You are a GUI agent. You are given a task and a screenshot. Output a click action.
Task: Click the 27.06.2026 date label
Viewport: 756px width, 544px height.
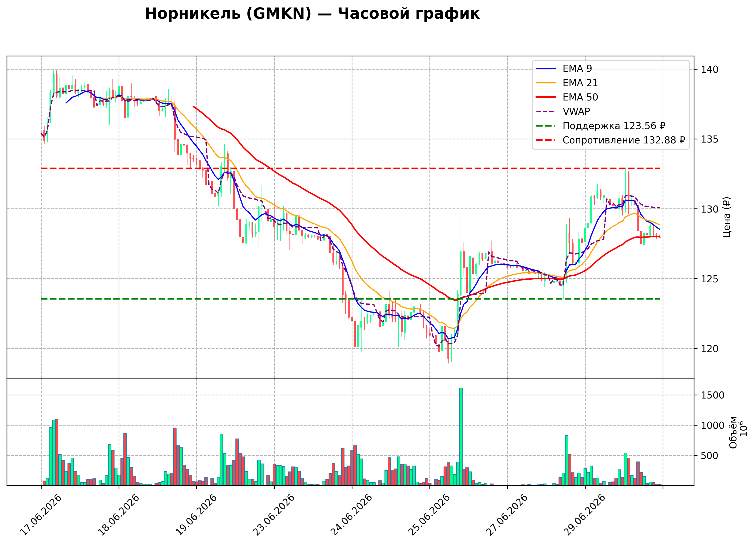(x=507, y=515)
